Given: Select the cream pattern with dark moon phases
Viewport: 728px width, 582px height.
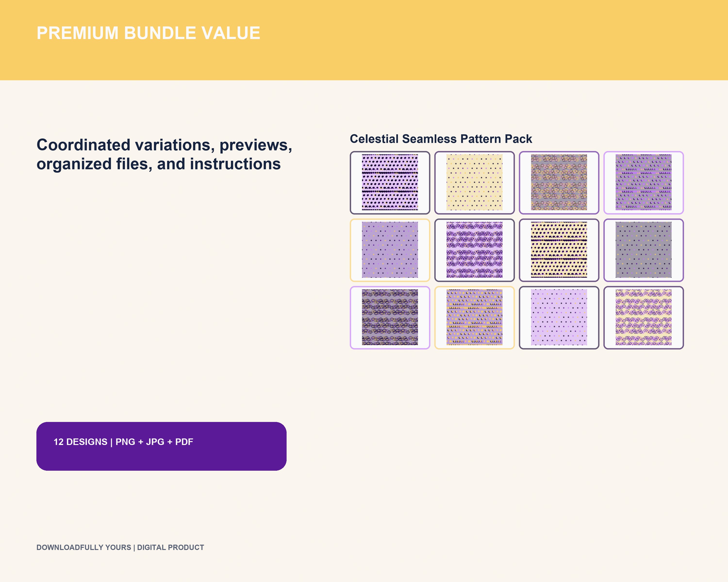Looking at the screenshot, I should pyautogui.click(x=559, y=250).
